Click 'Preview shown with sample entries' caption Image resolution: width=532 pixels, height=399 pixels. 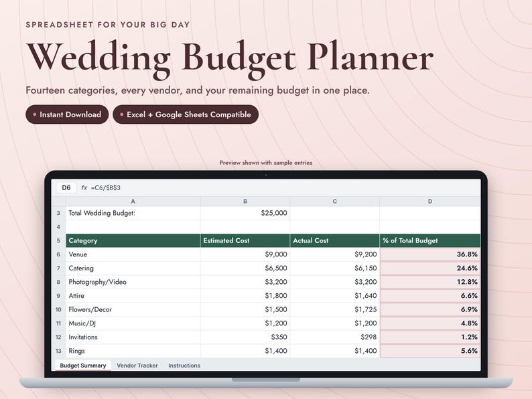click(x=265, y=163)
